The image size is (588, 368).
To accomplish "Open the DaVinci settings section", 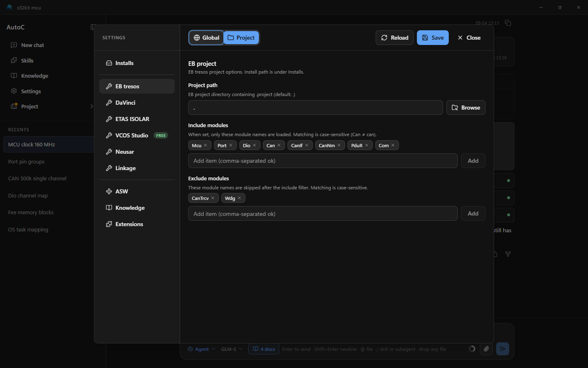I will [137, 103].
